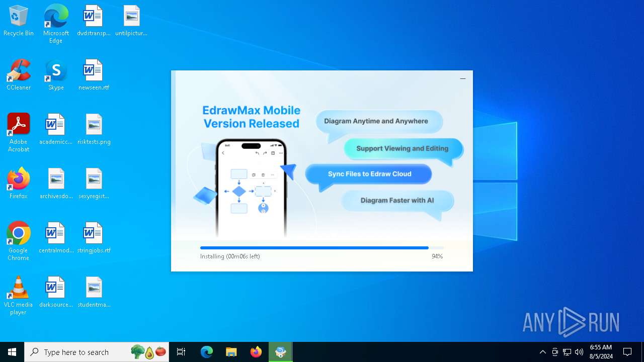Launch Microsoft Edge from the desktop

click(56, 24)
